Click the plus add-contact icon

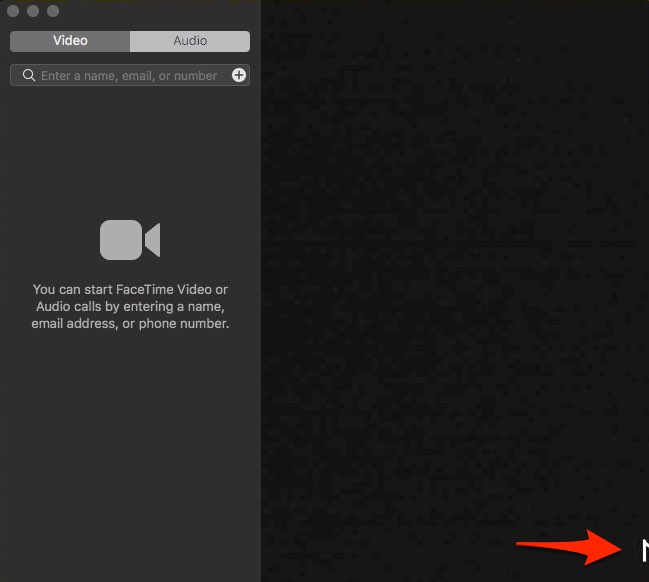click(239, 75)
